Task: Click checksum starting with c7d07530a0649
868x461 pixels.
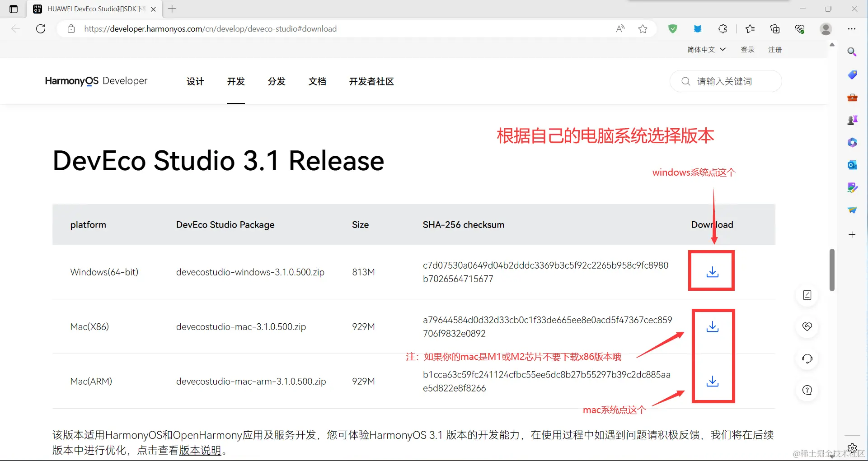Action: coord(545,272)
